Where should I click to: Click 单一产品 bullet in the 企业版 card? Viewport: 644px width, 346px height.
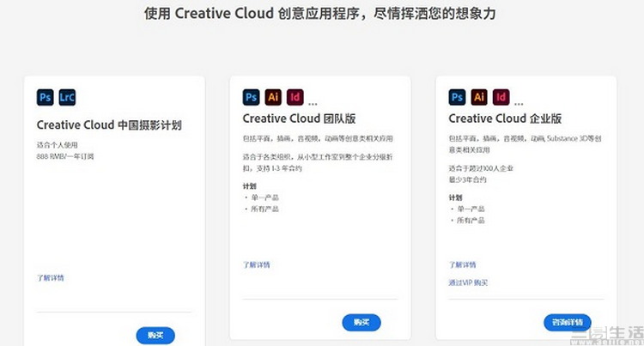coord(471,209)
